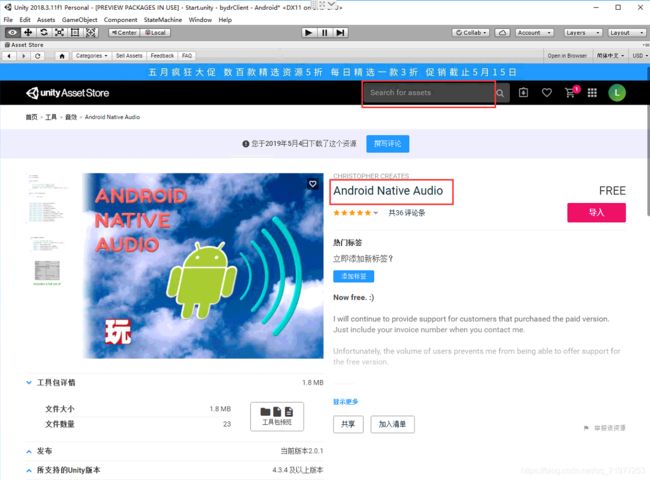Click the Sell Assets button

pyautogui.click(x=129, y=56)
